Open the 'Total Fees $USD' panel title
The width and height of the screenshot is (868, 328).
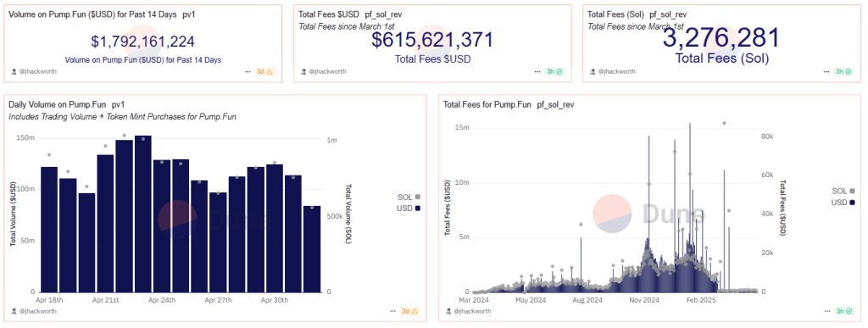pyautogui.click(x=328, y=14)
